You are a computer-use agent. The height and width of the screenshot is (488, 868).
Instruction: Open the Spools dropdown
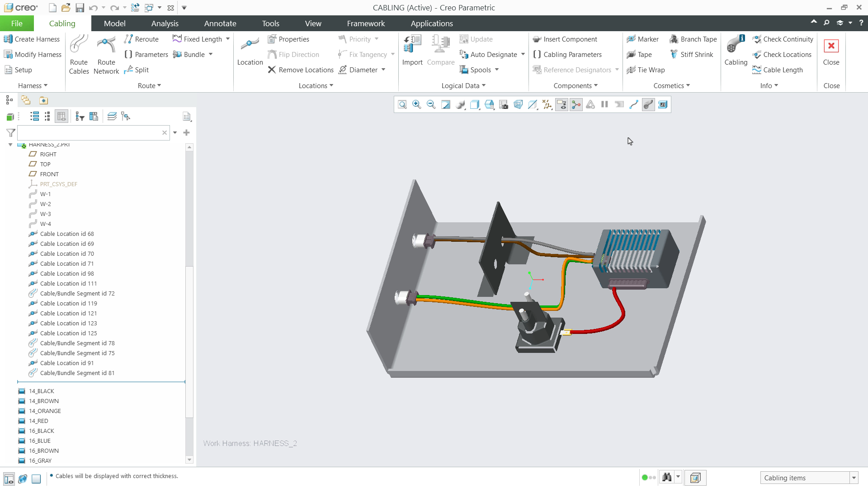[497, 70]
